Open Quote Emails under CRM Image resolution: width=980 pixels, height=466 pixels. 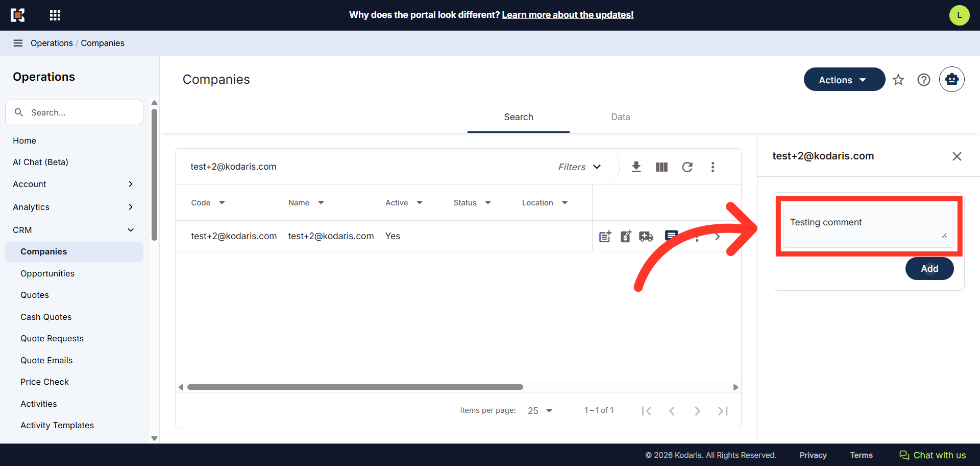46,360
